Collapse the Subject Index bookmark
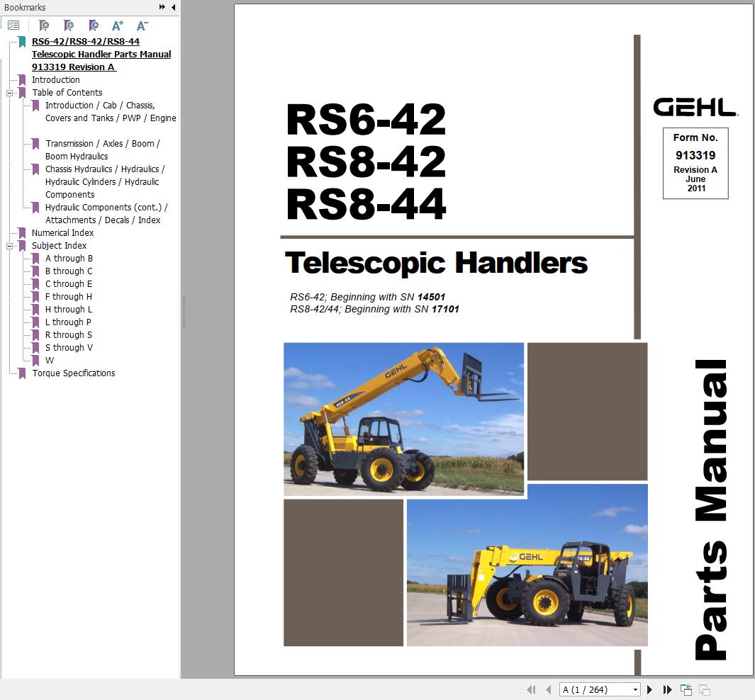The image size is (755, 700). click(x=9, y=246)
